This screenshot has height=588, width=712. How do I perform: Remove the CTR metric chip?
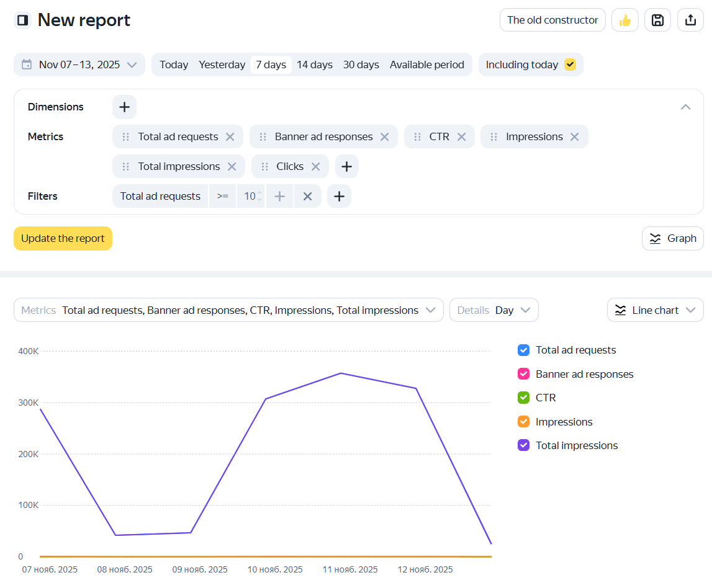coord(461,137)
